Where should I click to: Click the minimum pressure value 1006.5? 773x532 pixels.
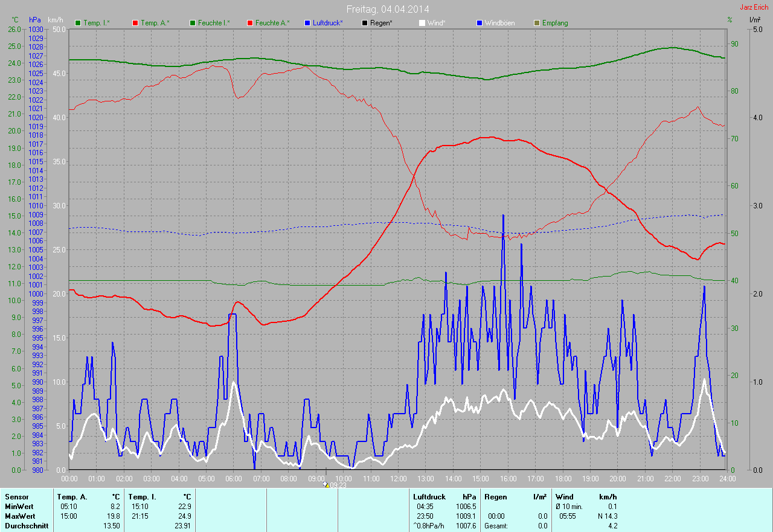click(466, 507)
